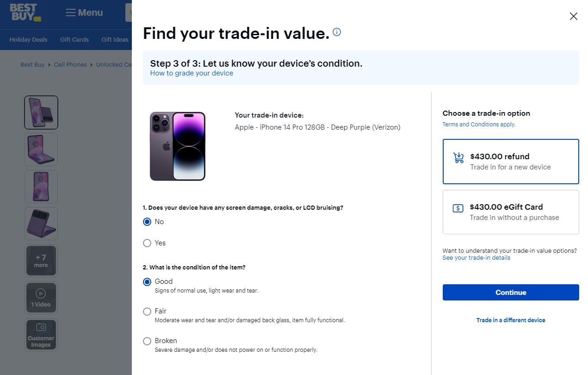Open the hamburger Menu icon
The image size is (588, 375).
tap(70, 12)
